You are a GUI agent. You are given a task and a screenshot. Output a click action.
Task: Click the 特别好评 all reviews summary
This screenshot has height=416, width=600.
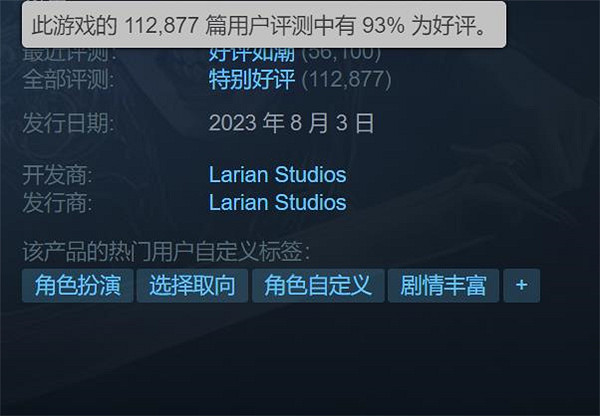252,79
